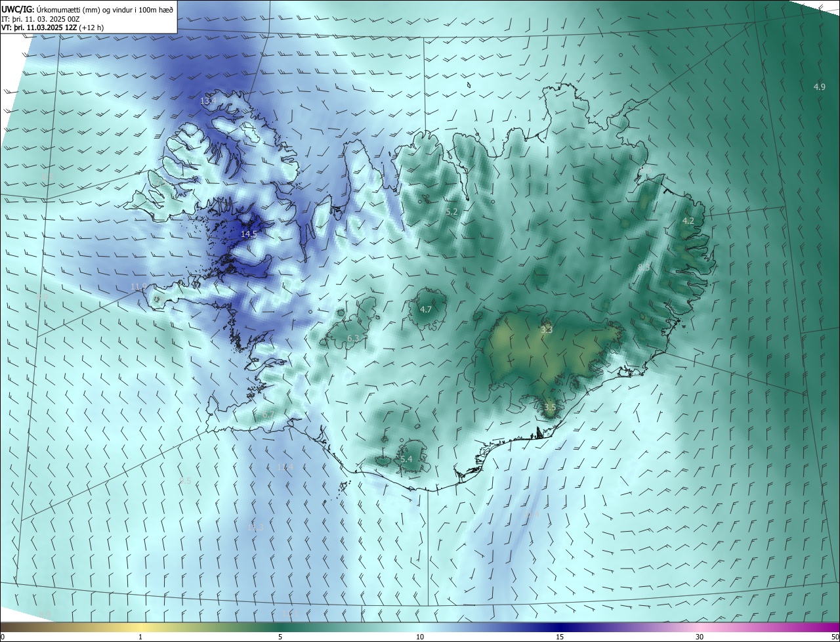Click the 4.7 value on Hofsjökull glacier
This screenshot has width=840, height=642.
(426, 309)
